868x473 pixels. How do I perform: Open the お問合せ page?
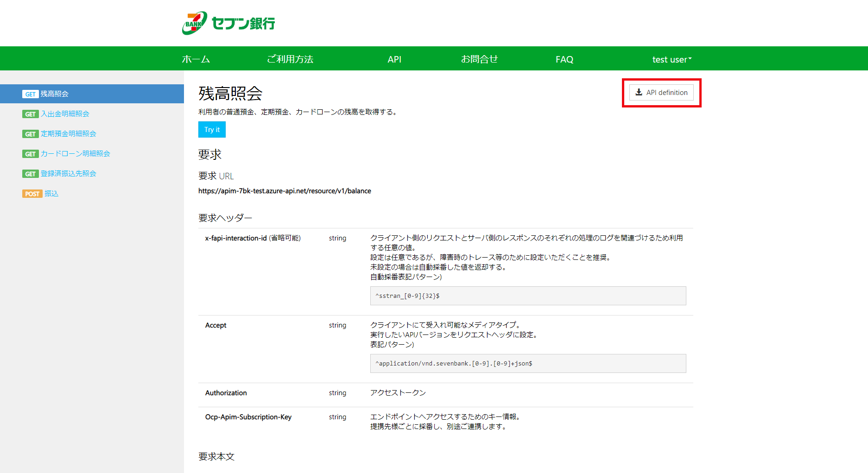point(479,59)
